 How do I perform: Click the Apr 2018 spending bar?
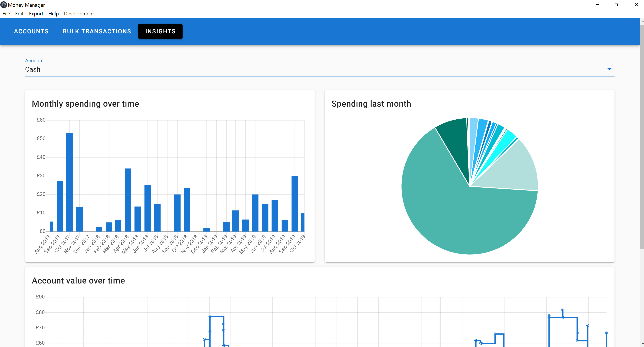(x=128, y=200)
